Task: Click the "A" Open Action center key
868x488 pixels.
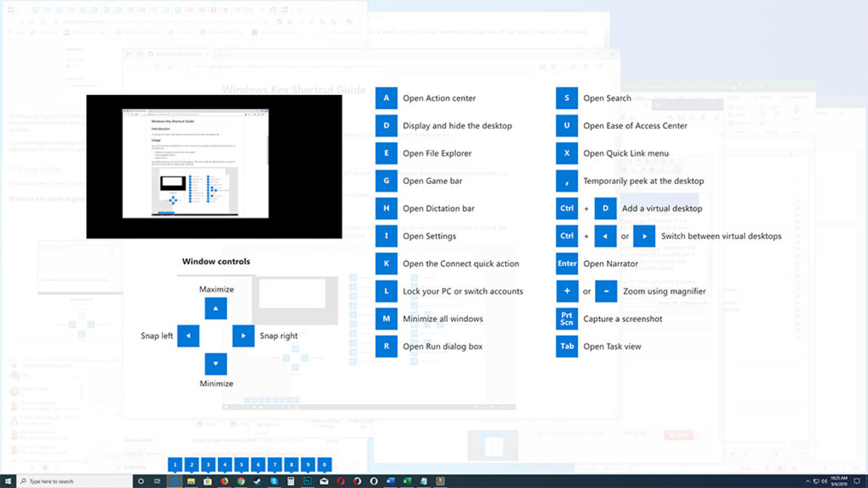Action: pyautogui.click(x=386, y=98)
